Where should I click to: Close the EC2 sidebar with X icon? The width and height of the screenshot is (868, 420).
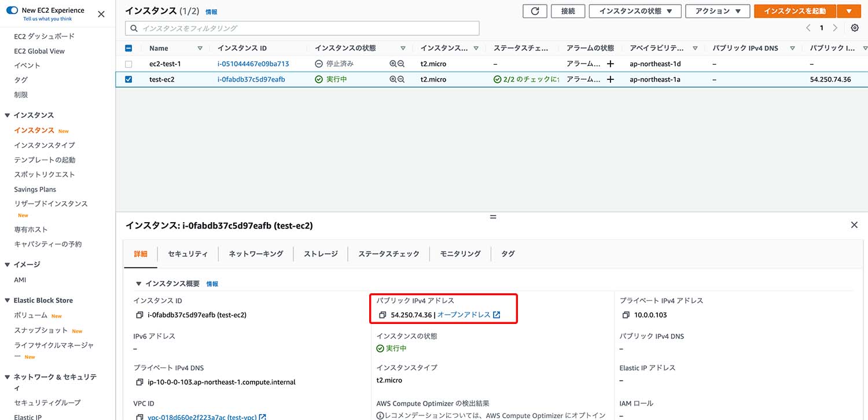[101, 14]
